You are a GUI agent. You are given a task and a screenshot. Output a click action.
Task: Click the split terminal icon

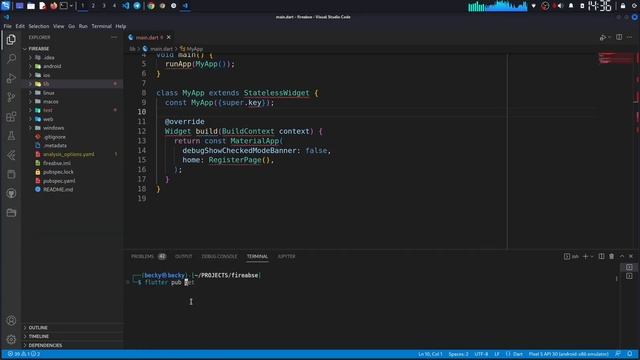pyautogui.click(x=602, y=256)
